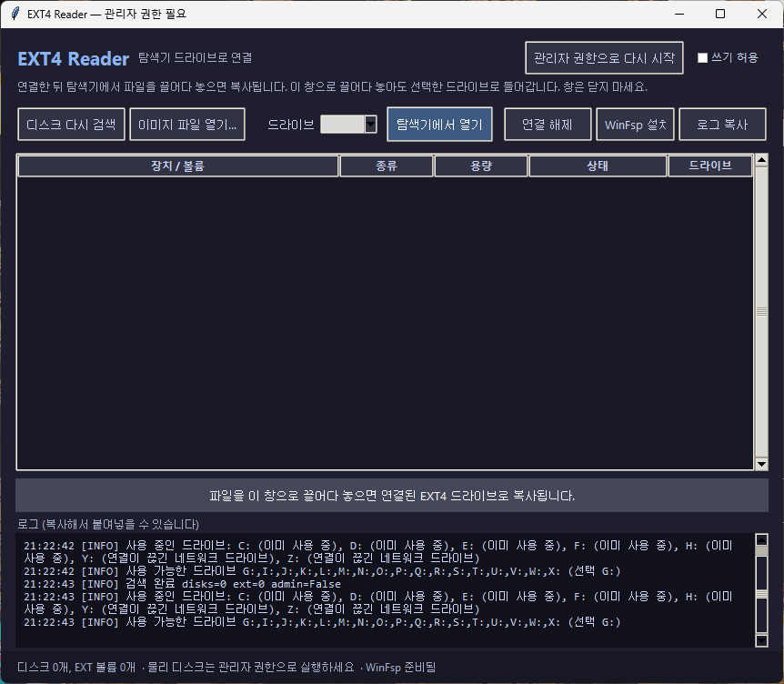Image resolution: width=784 pixels, height=684 pixels.
Task: Click the 상태 column header
Action: click(x=598, y=166)
